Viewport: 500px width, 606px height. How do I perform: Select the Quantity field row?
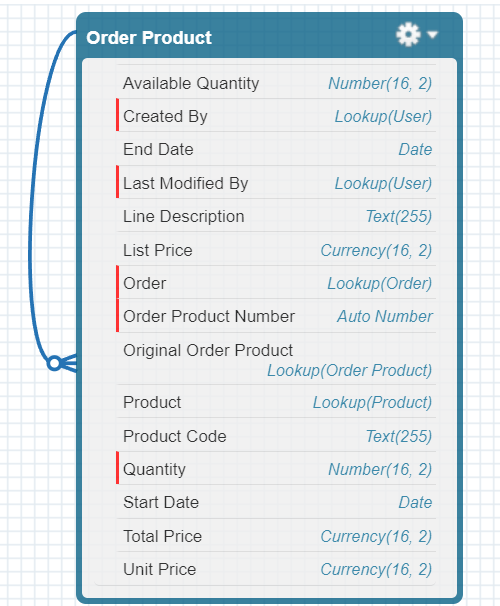pos(276,468)
